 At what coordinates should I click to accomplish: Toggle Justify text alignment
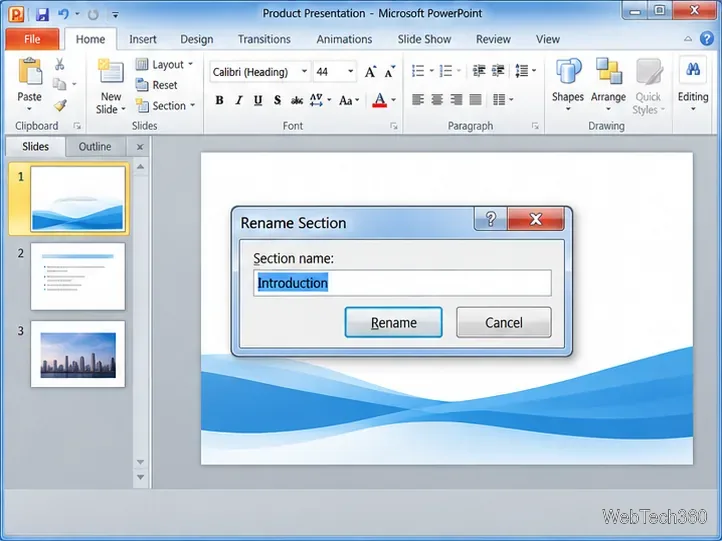click(x=475, y=99)
